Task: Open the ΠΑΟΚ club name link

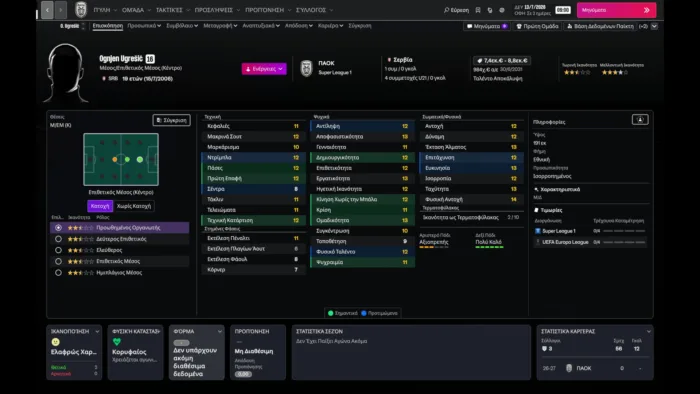Action: click(326, 63)
